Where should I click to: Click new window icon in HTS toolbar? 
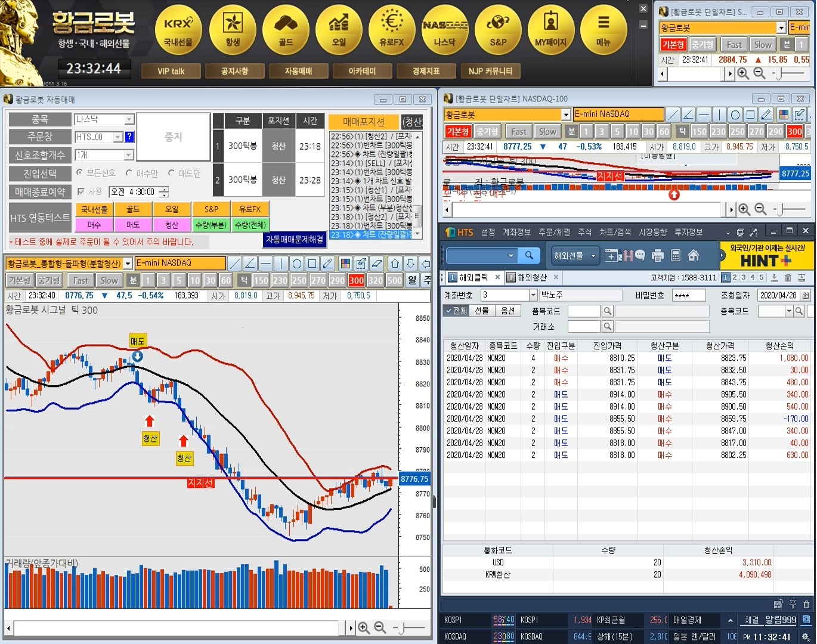click(611, 256)
